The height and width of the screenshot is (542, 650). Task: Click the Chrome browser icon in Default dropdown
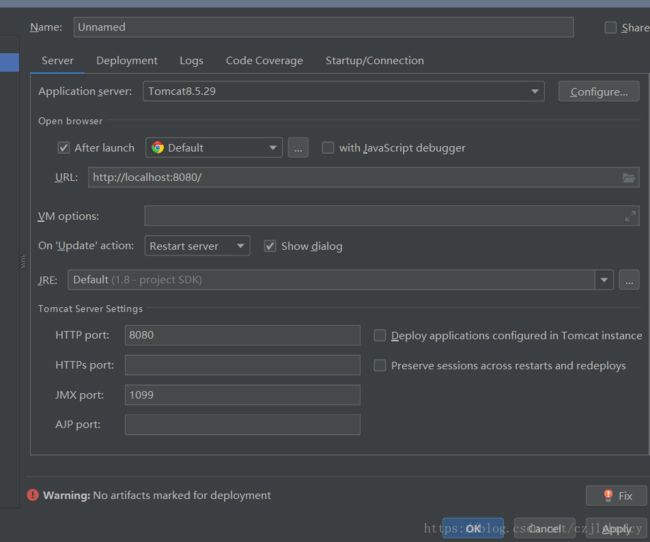[x=158, y=148]
